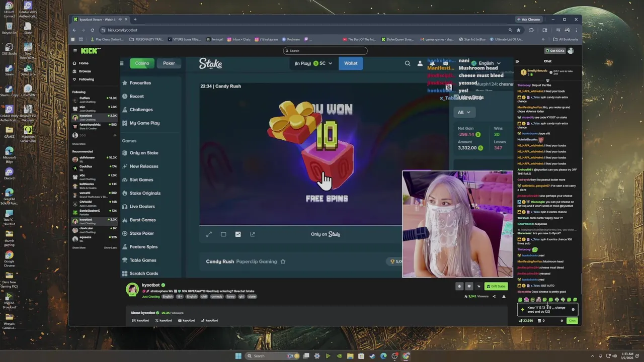Open chat settings gear icon
Viewport: 644px width, 362px height.
click(x=562, y=321)
